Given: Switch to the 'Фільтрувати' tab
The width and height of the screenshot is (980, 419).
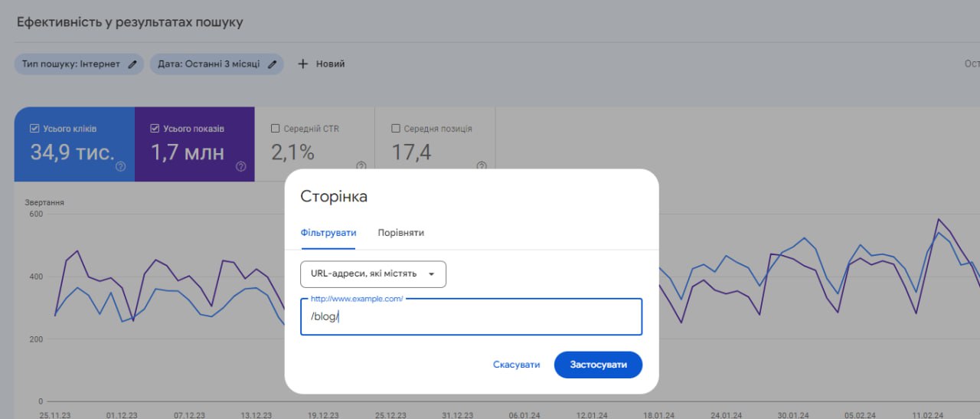Looking at the screenshot, I should (328, 233).
